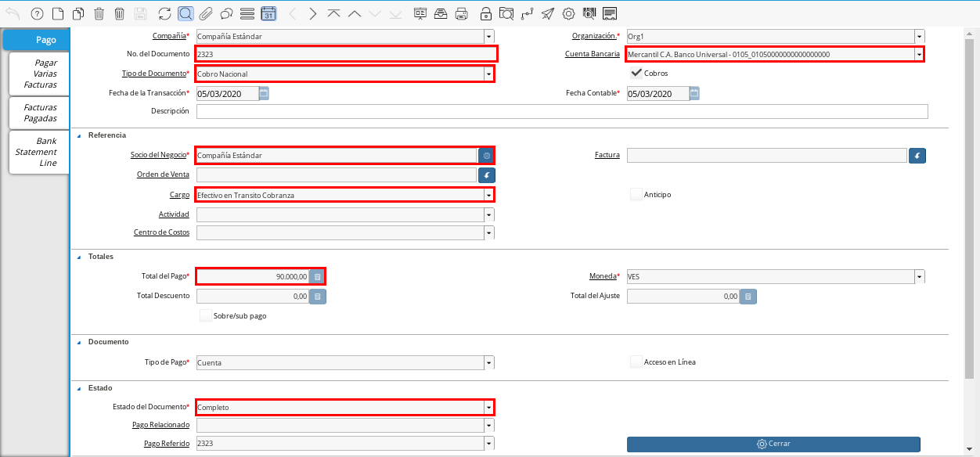
Task: Open the Active Workflows node icon
Action: 527,13
